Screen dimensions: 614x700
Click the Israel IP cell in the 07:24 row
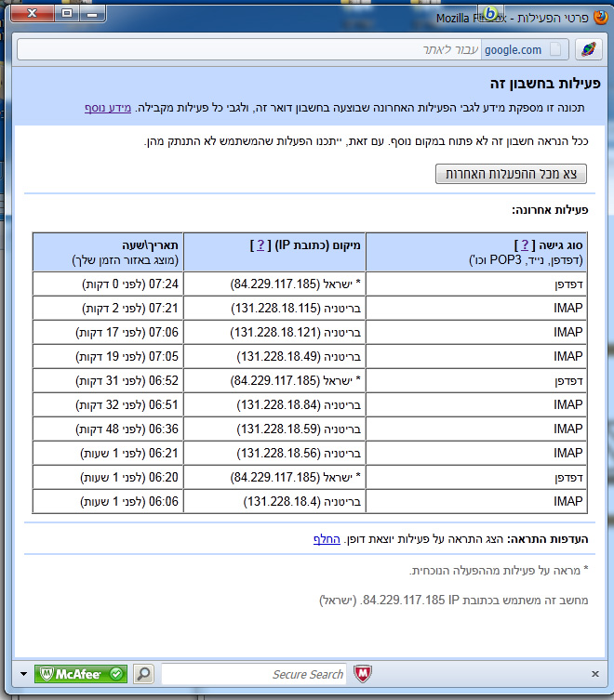[274, 284]
